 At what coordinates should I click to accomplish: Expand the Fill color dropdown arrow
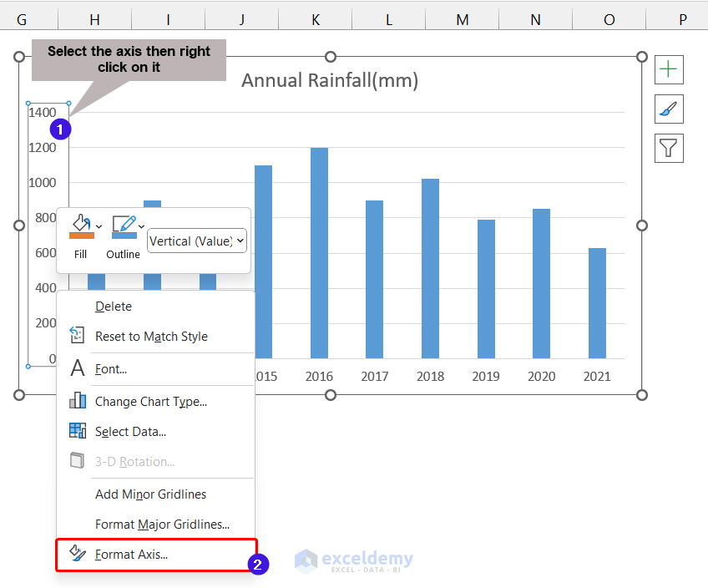pyautogui.click(x=99, y=226)
